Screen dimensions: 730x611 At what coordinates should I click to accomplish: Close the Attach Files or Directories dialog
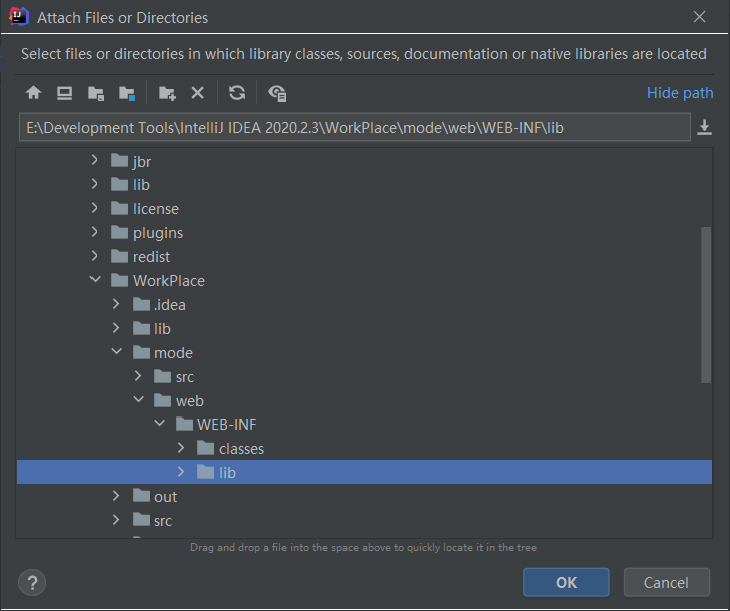pos(699,17)
